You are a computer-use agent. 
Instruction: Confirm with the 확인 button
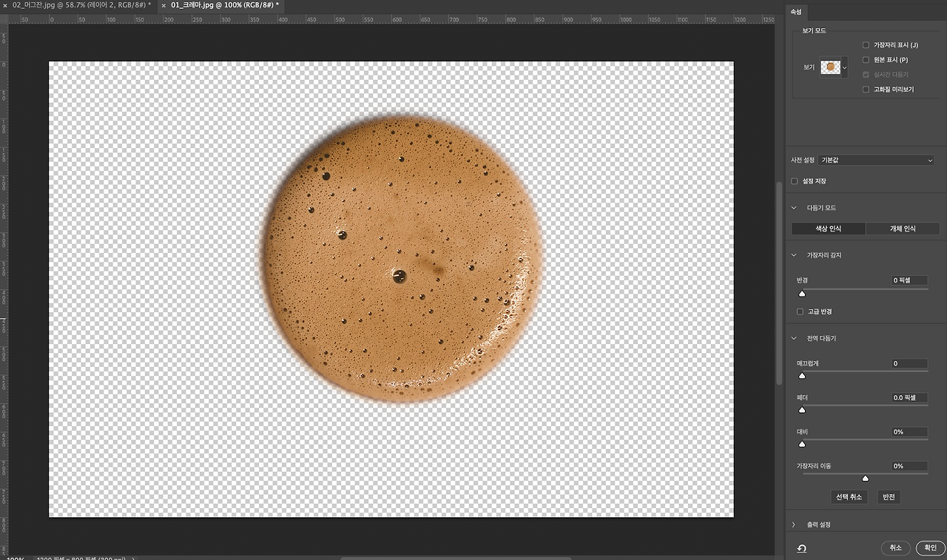click(930, 548)
